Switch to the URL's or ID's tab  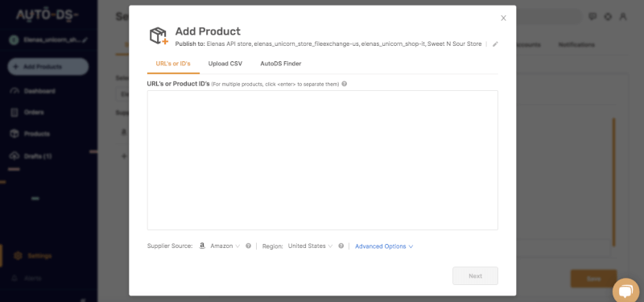coord(173,64)
